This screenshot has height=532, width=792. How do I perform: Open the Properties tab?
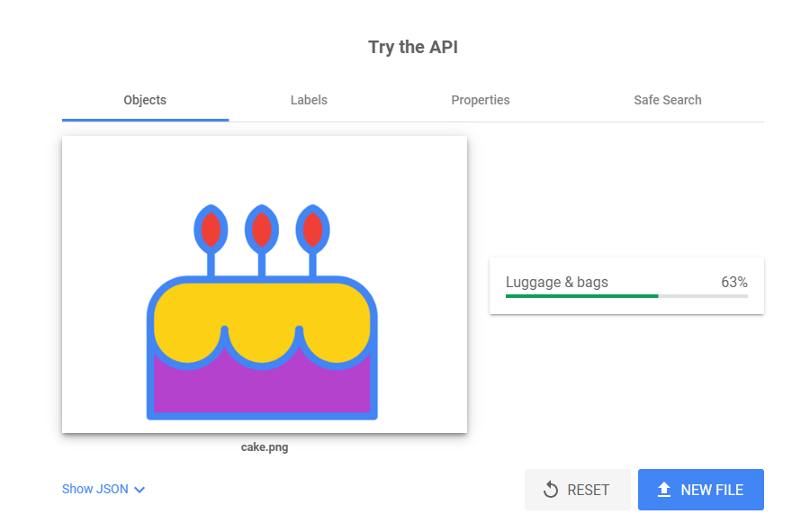[x=481, y=100]
